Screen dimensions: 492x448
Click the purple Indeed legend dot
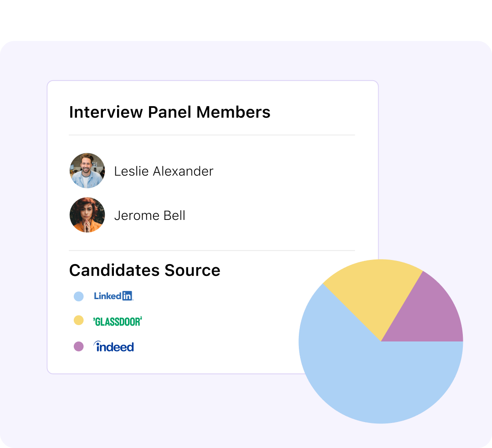click(x=79, y=346)
